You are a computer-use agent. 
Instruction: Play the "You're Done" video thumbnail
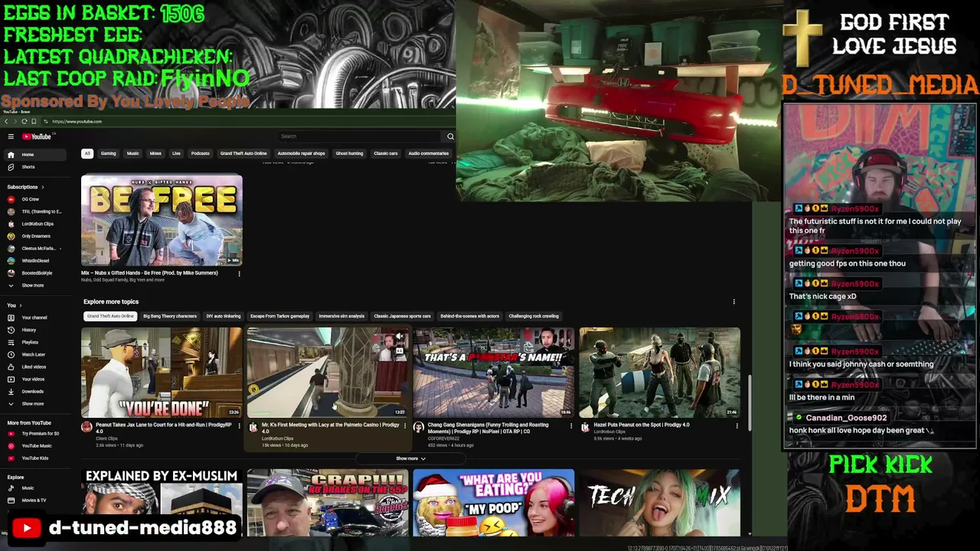click(x=162, y=373)
